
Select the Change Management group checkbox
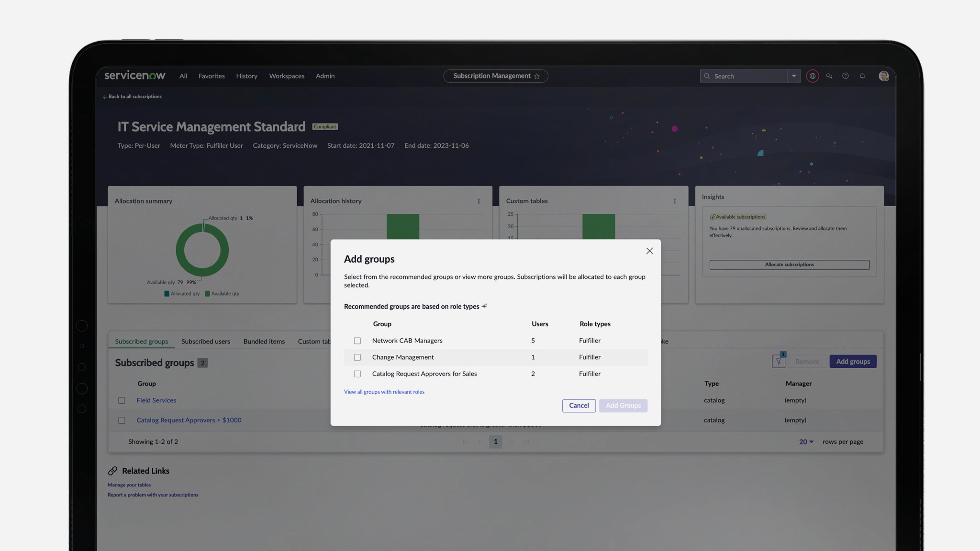357,357
